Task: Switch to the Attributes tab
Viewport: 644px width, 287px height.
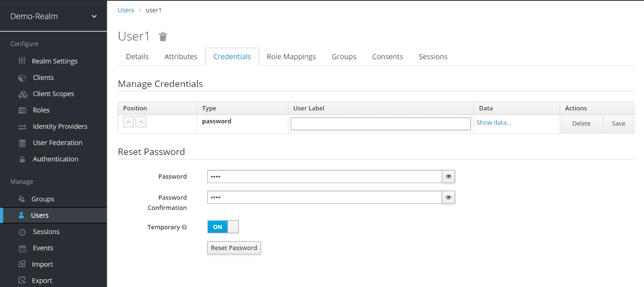Action: [x=181, y=57]
